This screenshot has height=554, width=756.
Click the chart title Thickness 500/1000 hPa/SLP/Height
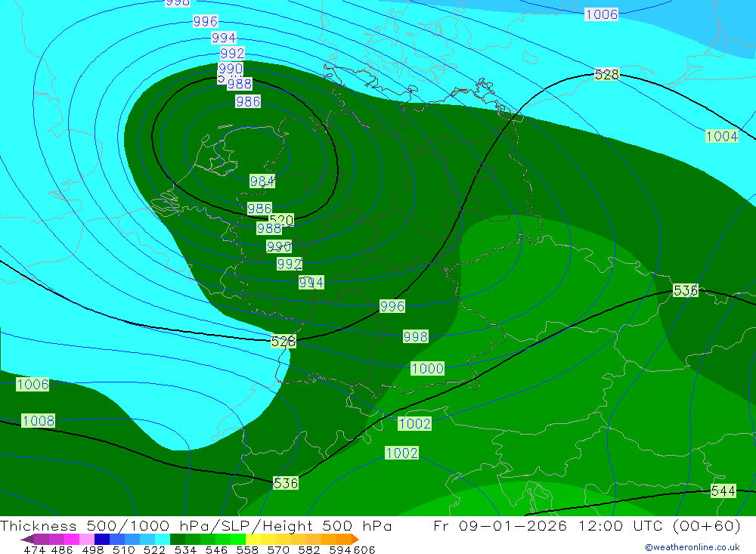coord(196,525)
